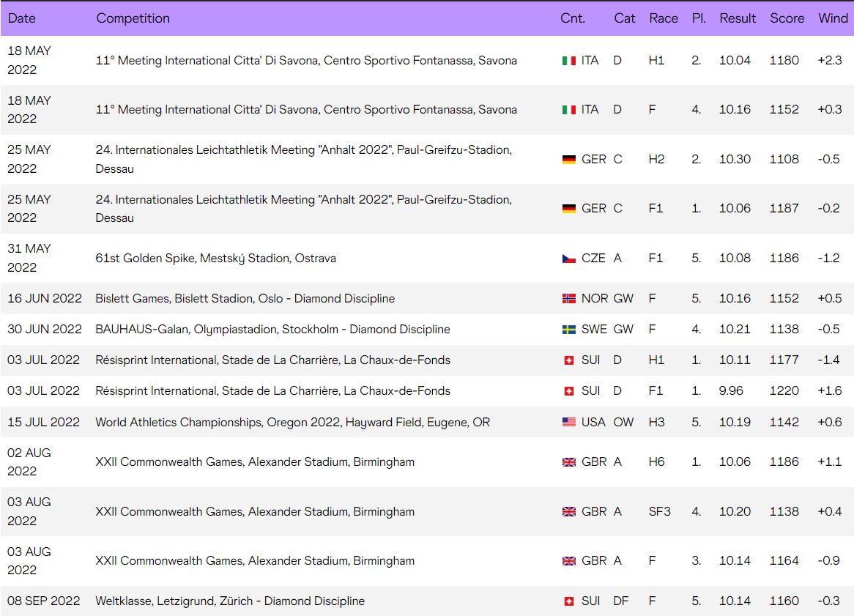Open the World Athletics Championships Oregon entry
Image resolution: width=854 pixels, height=616 pixels.
coord(293,422)
